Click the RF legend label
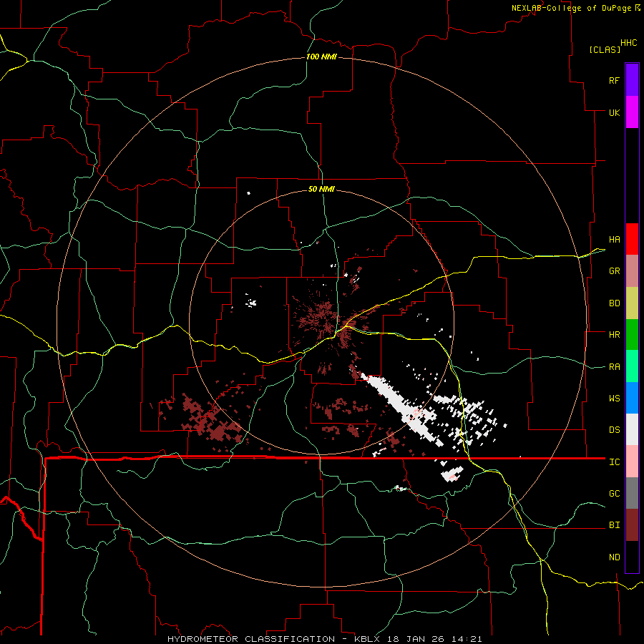The image size is (644, 644). [x=614, y=80]
